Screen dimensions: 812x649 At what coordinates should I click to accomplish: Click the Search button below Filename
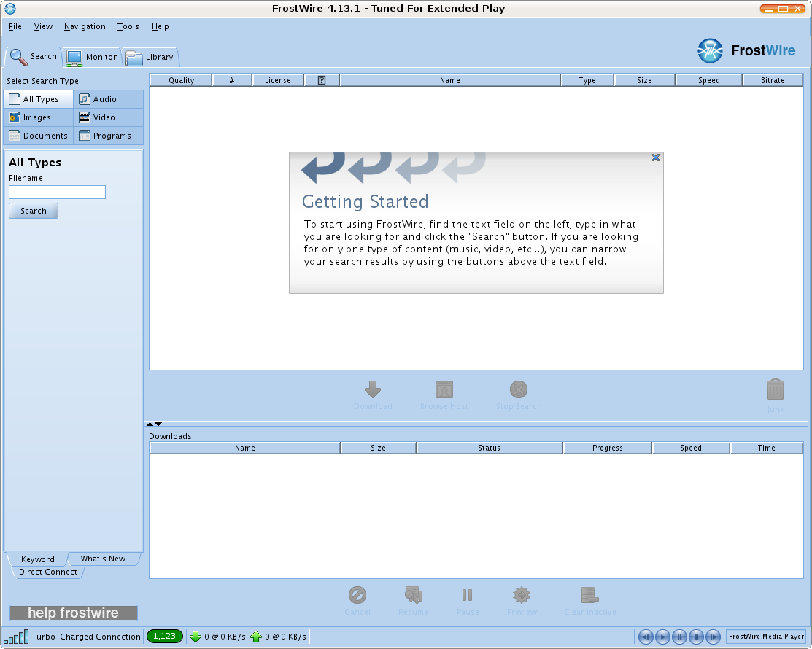click(33, 211)
